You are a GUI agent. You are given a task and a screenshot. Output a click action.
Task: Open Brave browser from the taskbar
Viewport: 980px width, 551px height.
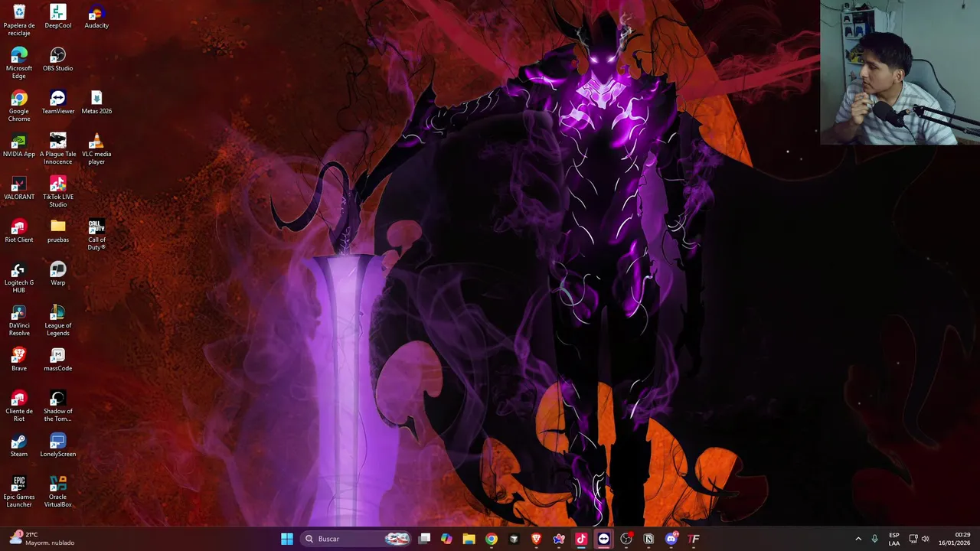(536, 539)
